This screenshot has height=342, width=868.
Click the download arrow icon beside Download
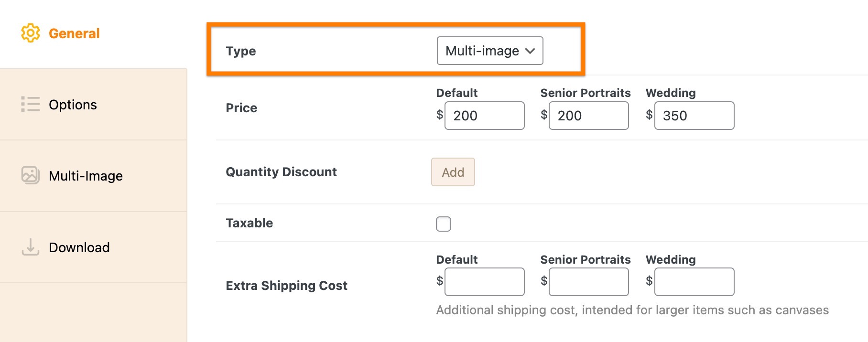point(30,247)
